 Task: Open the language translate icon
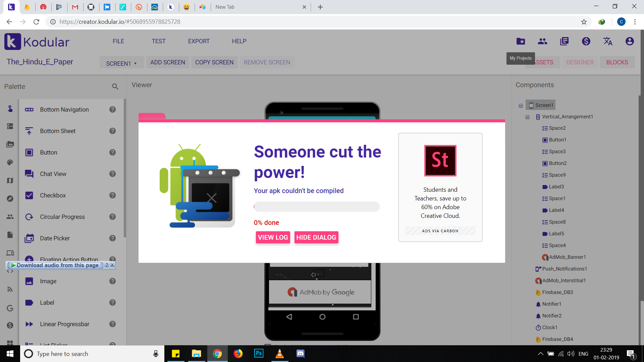[x=608, y=41]
